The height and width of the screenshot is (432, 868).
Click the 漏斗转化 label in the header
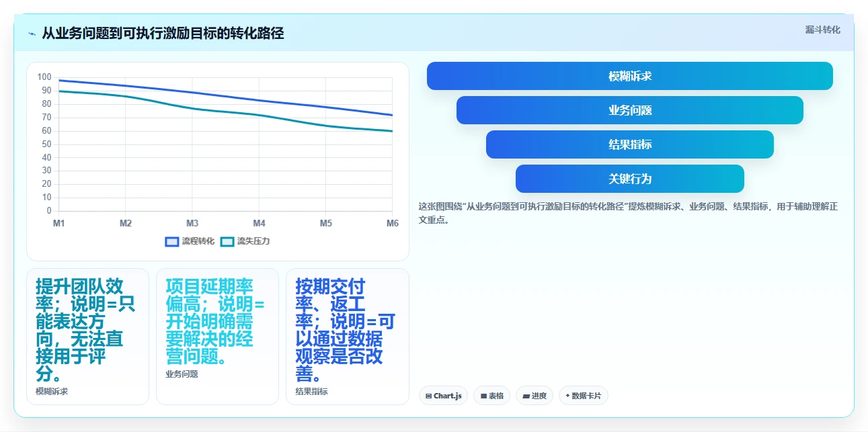point(823,30)
